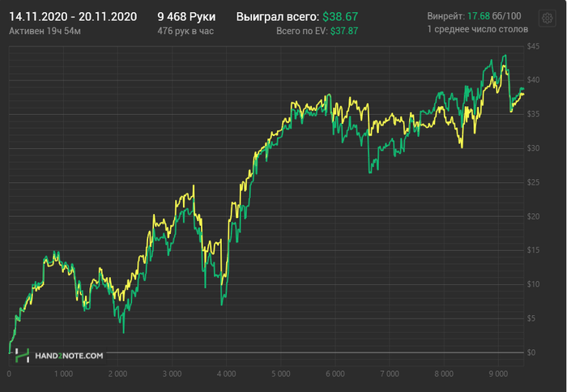This screenshot has width=567, height=392.
Task: Click the '2 000' x-axis label
Action: (118, 374)
